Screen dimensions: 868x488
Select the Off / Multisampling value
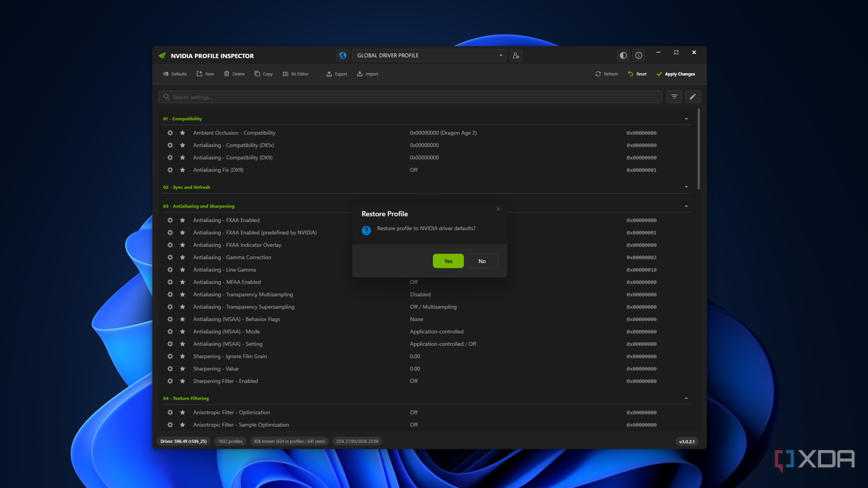click(433, 307)
